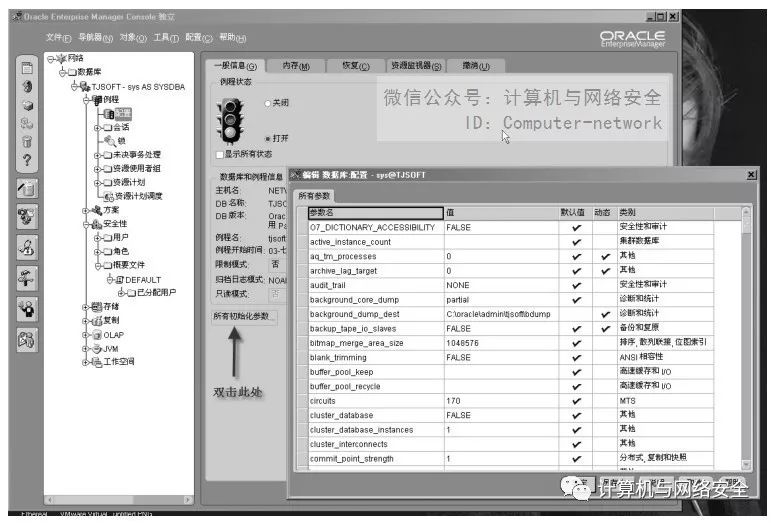Click the 安全性 security icon in tree
The image size is (774, 523).
97,224
